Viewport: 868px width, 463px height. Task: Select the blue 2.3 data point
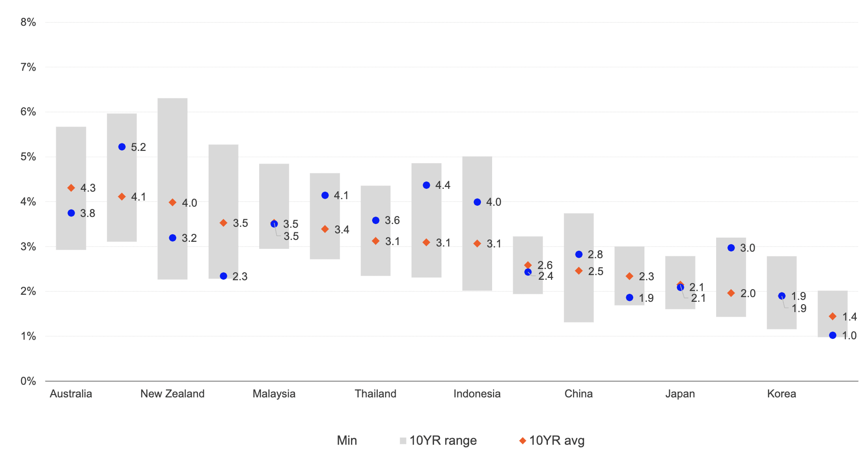[x=224, y=276]
